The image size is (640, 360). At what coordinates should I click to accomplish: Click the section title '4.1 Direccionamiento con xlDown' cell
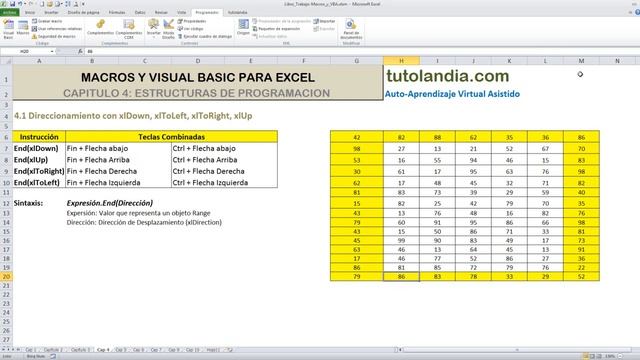(x=133, y=116)
